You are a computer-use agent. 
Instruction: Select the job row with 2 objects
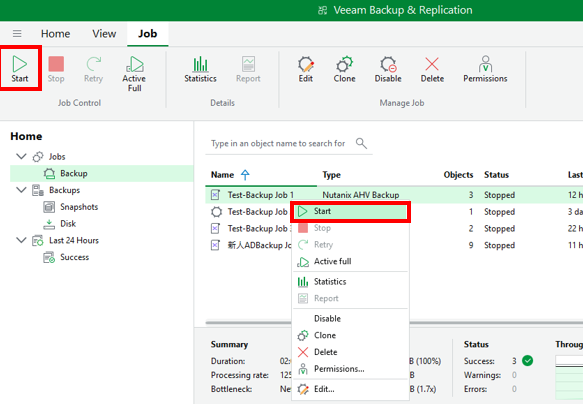point(495,228)
